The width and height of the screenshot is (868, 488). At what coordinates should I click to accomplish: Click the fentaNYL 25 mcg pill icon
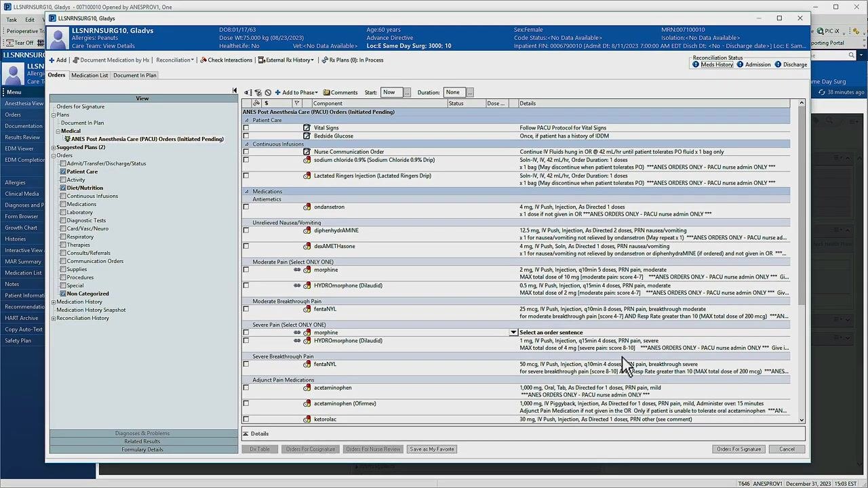(x=307, y=309)
